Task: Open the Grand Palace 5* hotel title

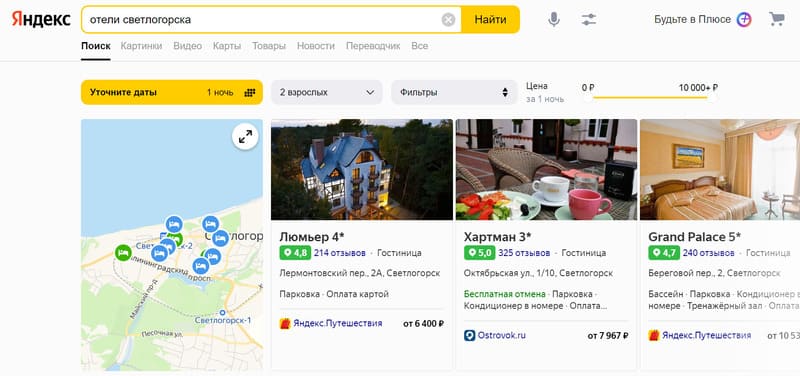Action: click(x=694, y=237)
